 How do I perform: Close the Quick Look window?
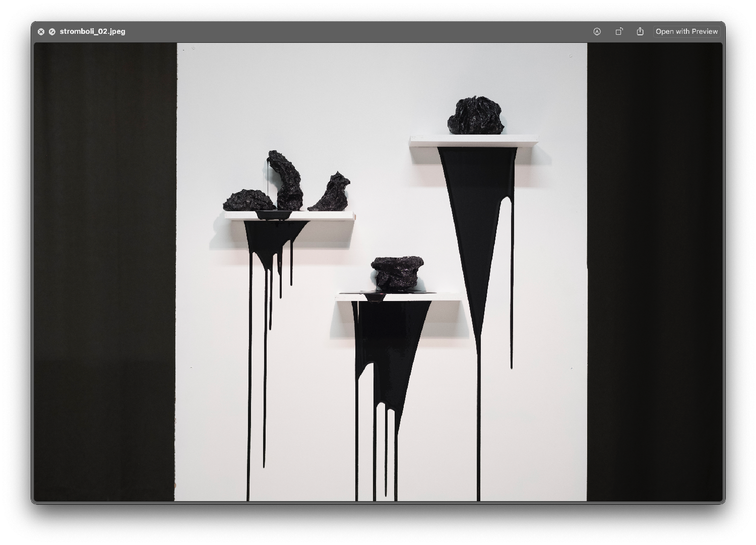[x=41, y=32]
